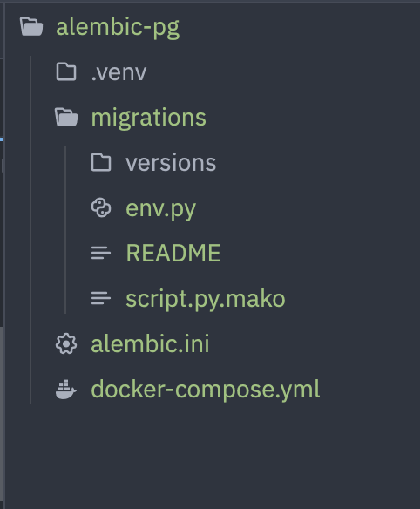Click the open folder icon beside migrations
The height and width of the screenshot is (509, 420).
pyautogui.click(x=66, y=117)
